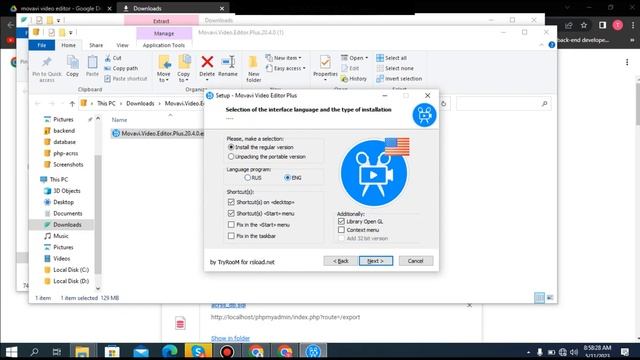640x360 pixels.
Task: Switch to the Share ribbon tab
Action: pos(96,45)
